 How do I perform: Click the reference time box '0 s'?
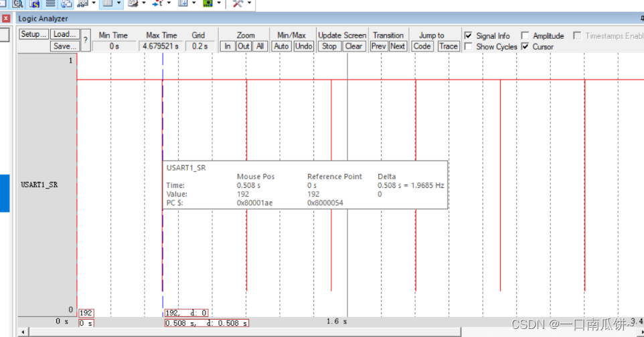pos(86,323)
